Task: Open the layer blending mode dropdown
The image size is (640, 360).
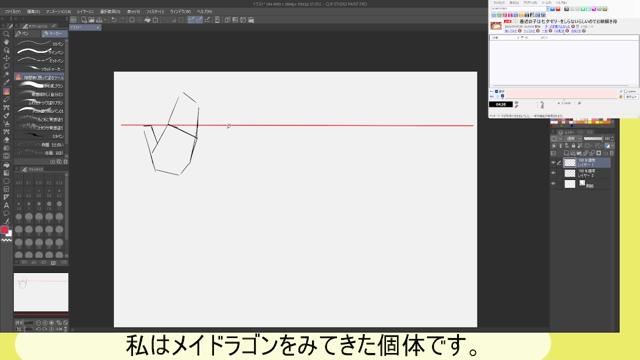Action: click(x=572, y=139)
